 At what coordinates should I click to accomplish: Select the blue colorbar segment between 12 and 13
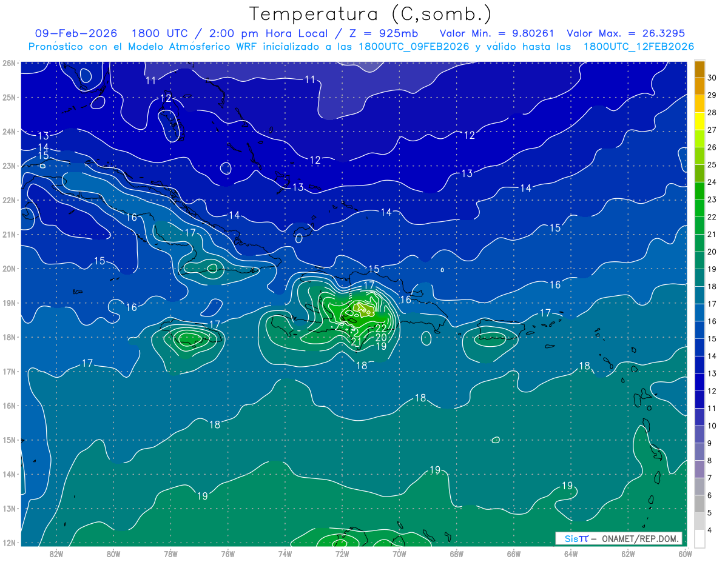699,382
